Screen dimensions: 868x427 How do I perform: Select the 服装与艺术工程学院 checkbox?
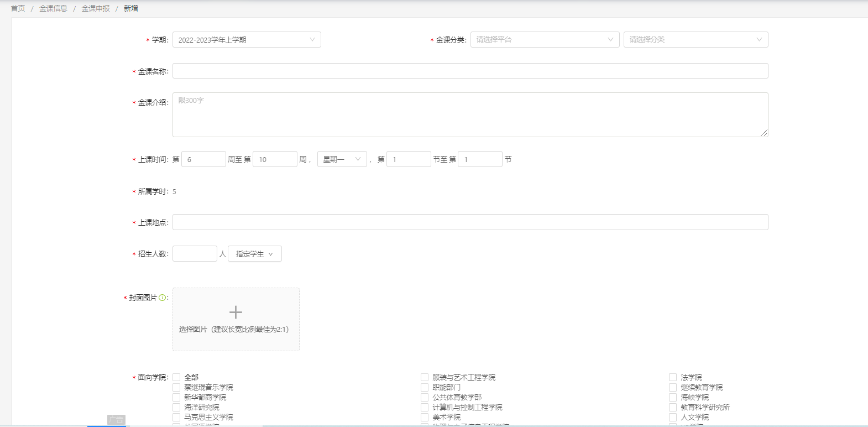(x=425, y=377)
